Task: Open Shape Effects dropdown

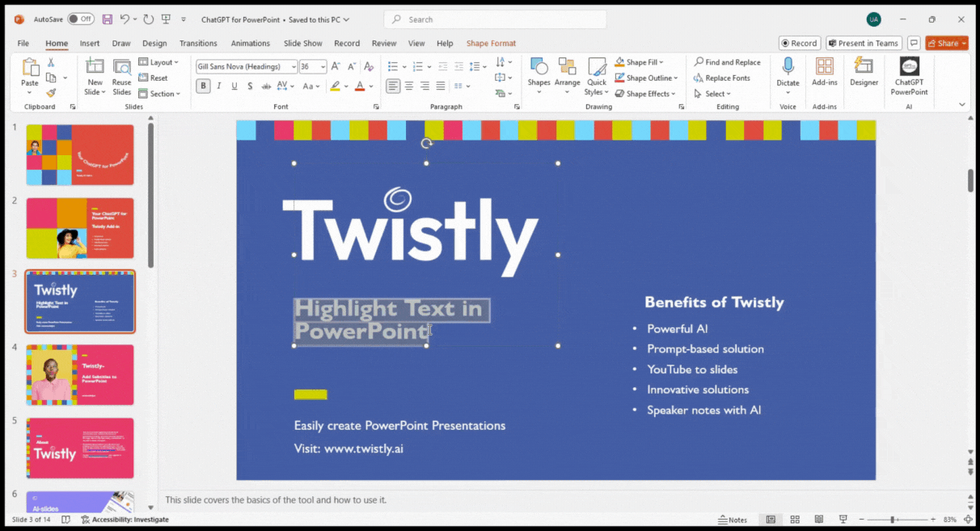Action: (x=646, y=94)
